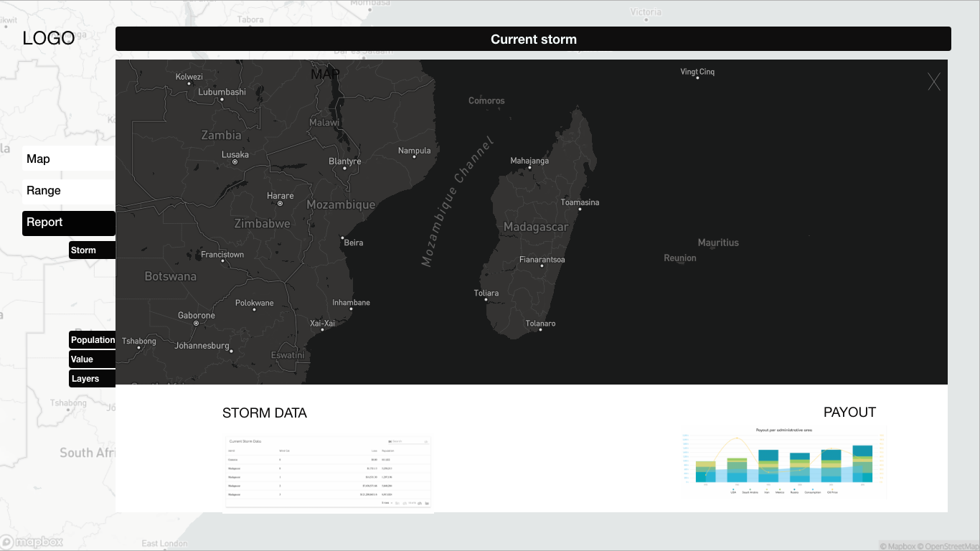
Task: Click the Francistown city label
Action: click(x=222, y=254)
